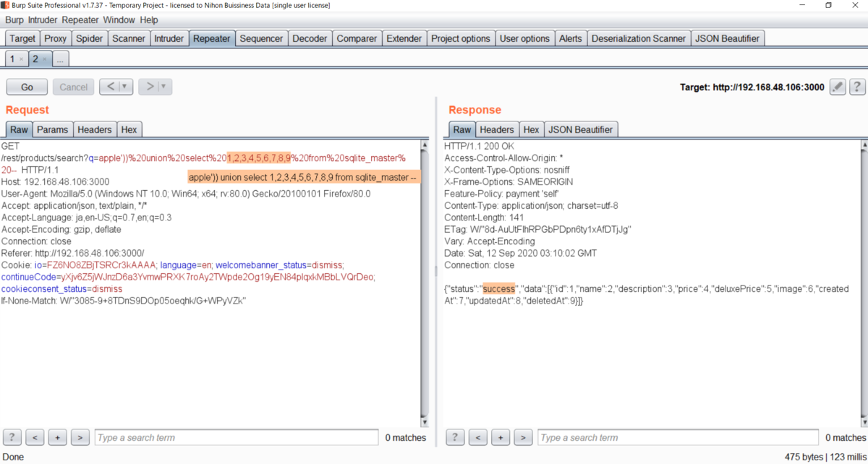Focus the request search term field
This screenshot has height=464, width=868.
(x=236, y=437)
